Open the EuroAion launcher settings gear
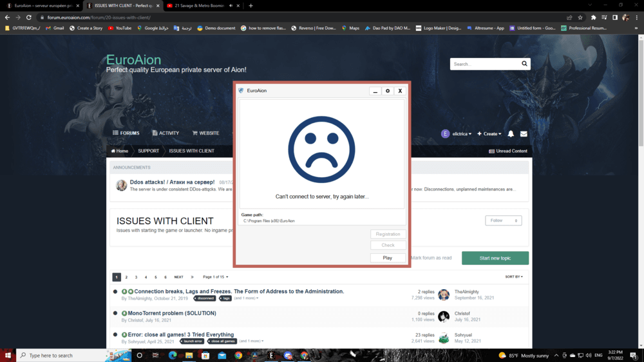 point(388,91)
